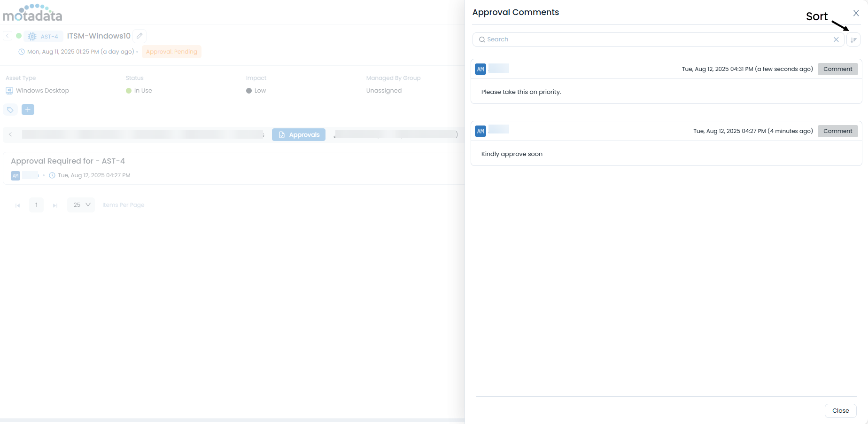Click the document icon on the Approvals tab

(x=282, y=134)
